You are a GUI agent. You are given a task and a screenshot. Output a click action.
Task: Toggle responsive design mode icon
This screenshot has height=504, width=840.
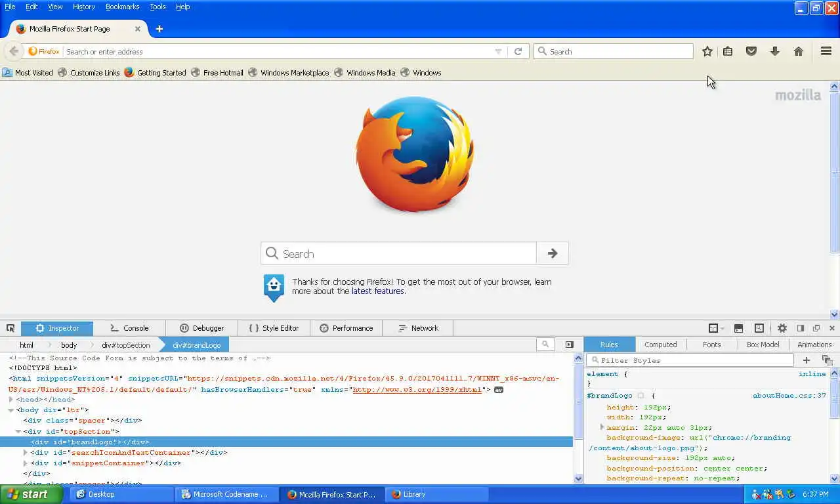(x=759, y=328)
